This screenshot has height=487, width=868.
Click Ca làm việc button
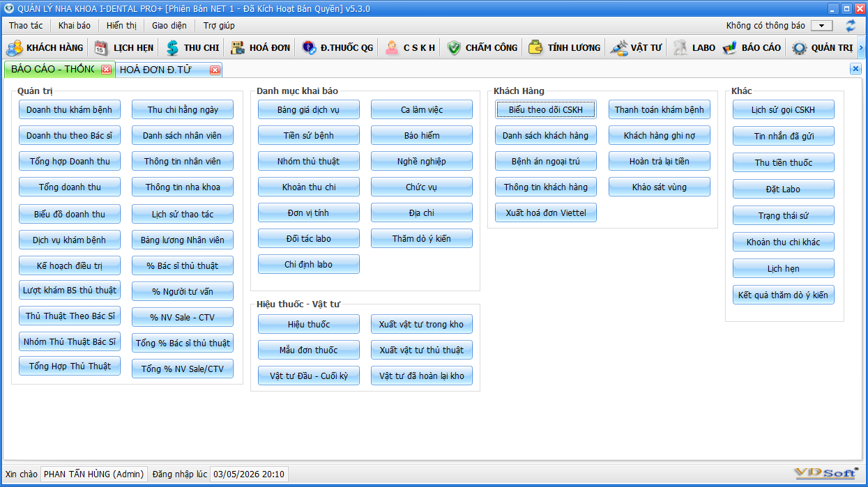point(422,109)
